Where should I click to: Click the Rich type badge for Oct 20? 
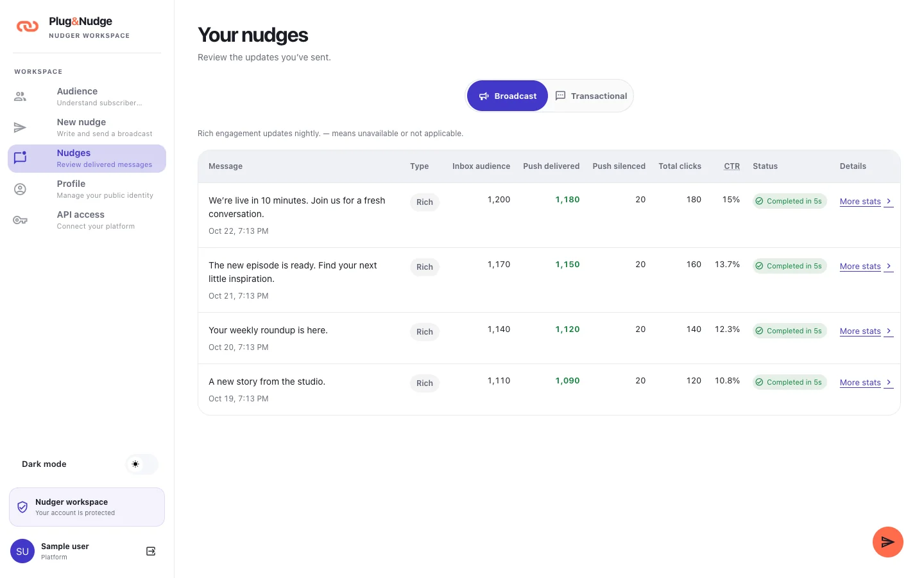(425, 331)
